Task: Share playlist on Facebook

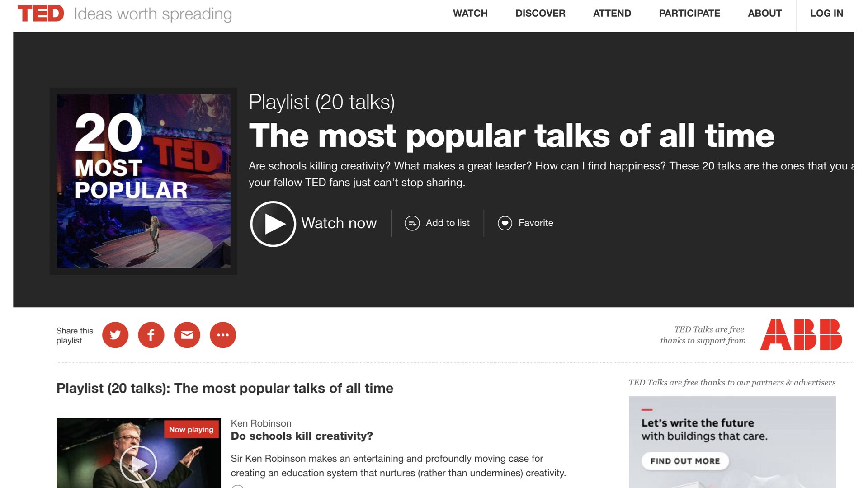Action: click(x=151, y=335)
